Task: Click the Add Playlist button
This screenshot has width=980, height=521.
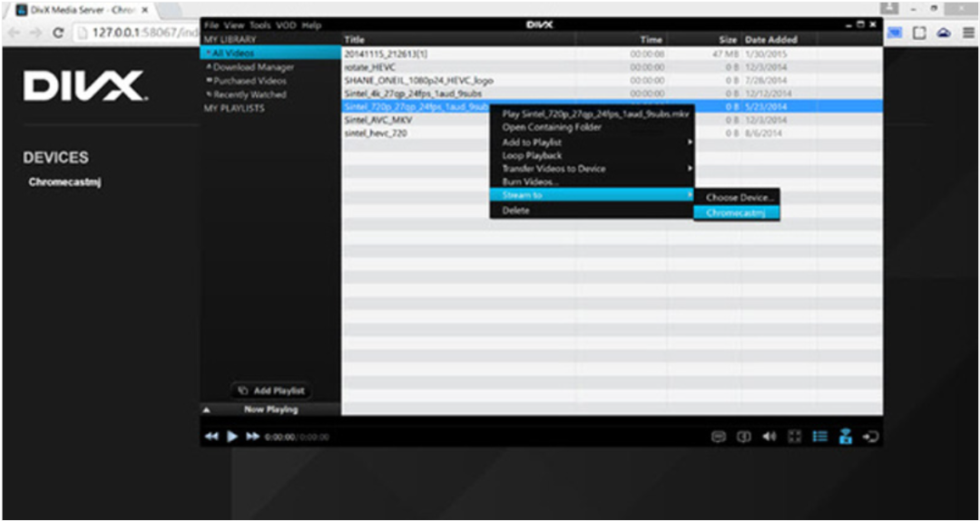Action: click(x=271, y=390)
